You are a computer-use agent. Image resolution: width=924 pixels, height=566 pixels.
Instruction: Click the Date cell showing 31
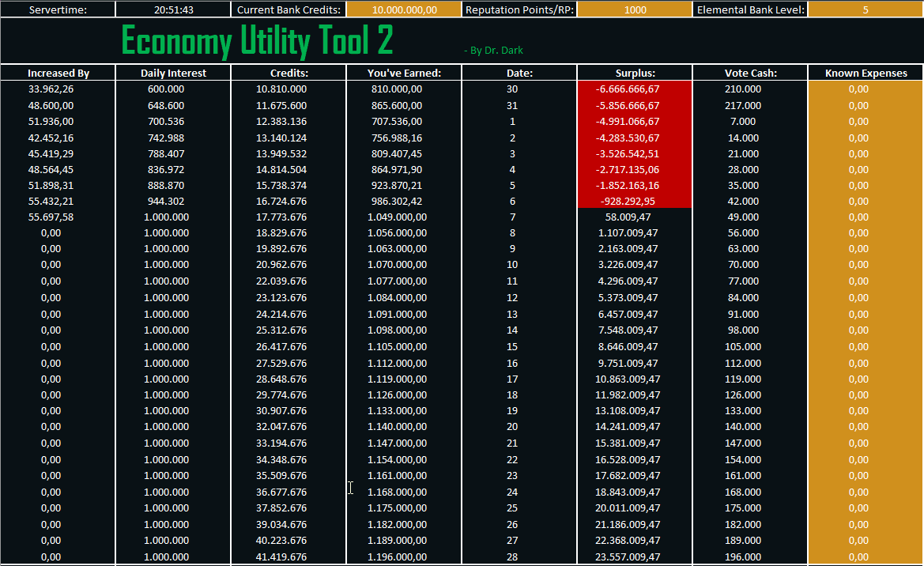pos(512,106)
